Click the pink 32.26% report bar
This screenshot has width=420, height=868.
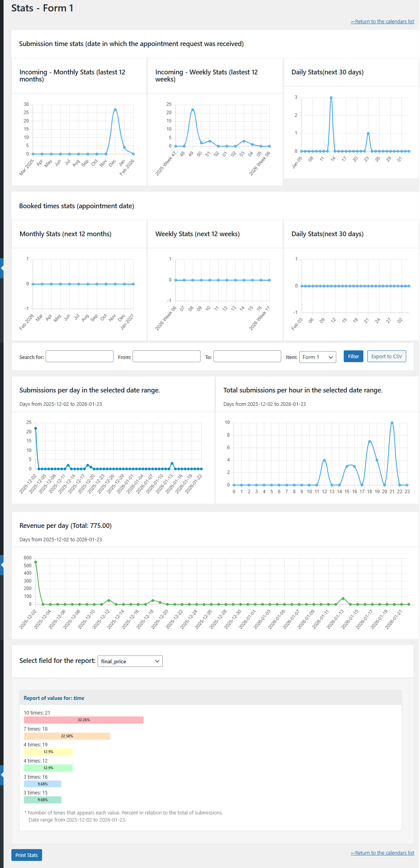tap(83, 720)
